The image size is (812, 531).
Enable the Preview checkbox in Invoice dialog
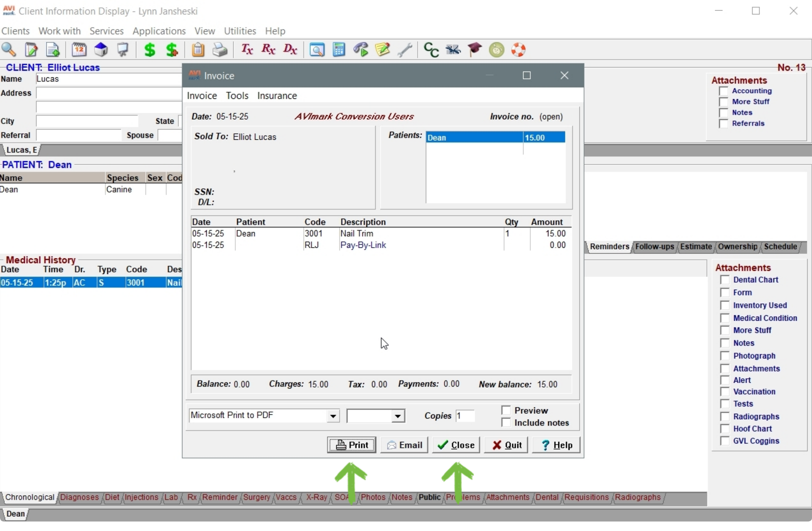506,410
